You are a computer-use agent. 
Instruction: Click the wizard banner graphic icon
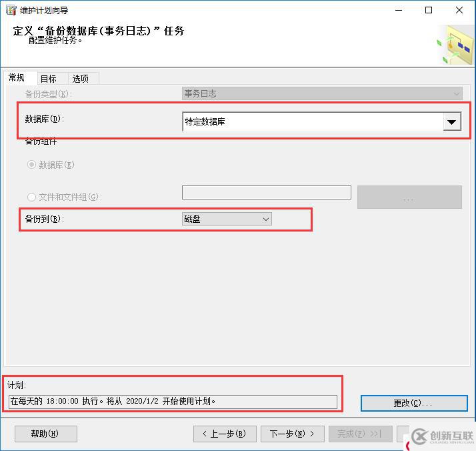[x=455, y=45]
